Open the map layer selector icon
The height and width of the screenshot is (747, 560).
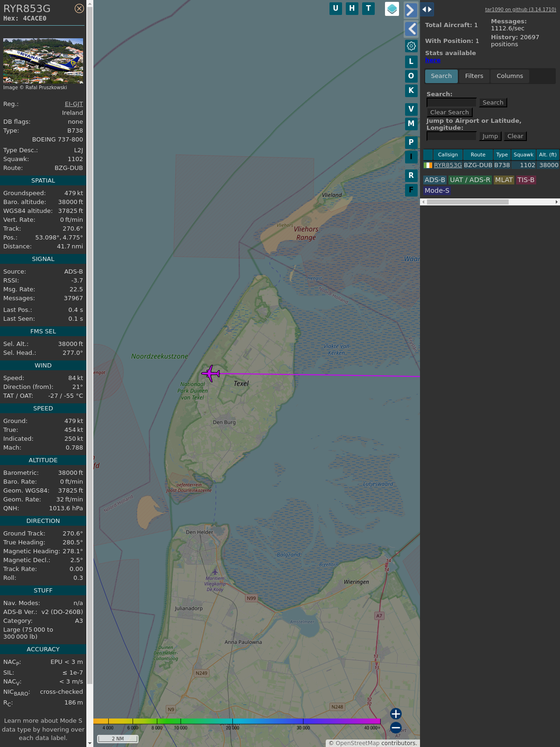(392, 9)
